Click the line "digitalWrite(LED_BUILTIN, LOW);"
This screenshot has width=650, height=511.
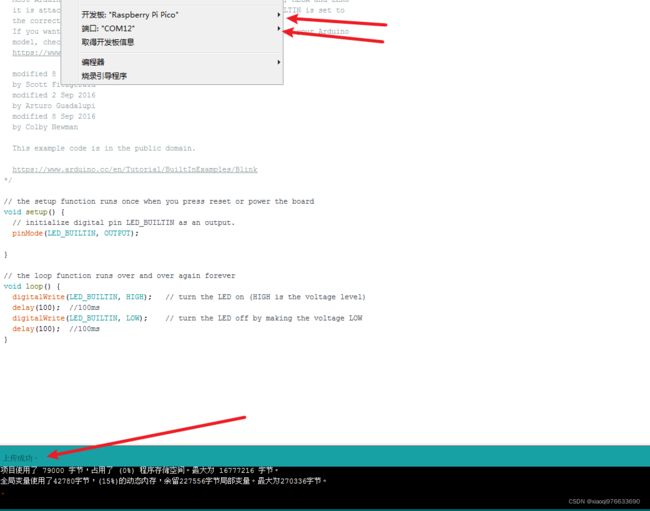click(80, 318)
